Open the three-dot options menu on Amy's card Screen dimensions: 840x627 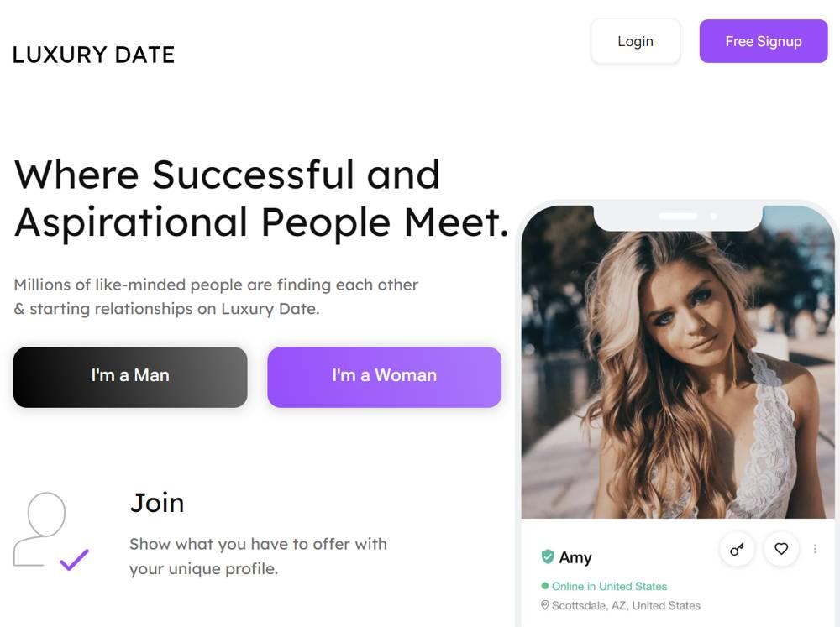click(815, 549)
